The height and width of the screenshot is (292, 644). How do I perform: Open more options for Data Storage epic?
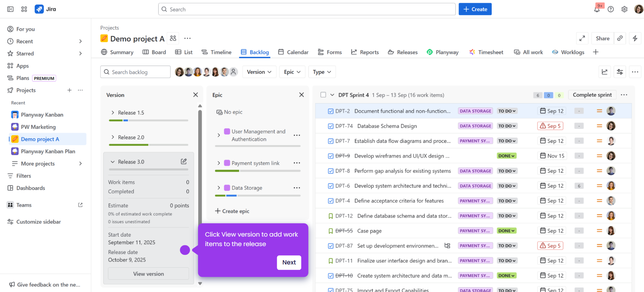(297, 187)
